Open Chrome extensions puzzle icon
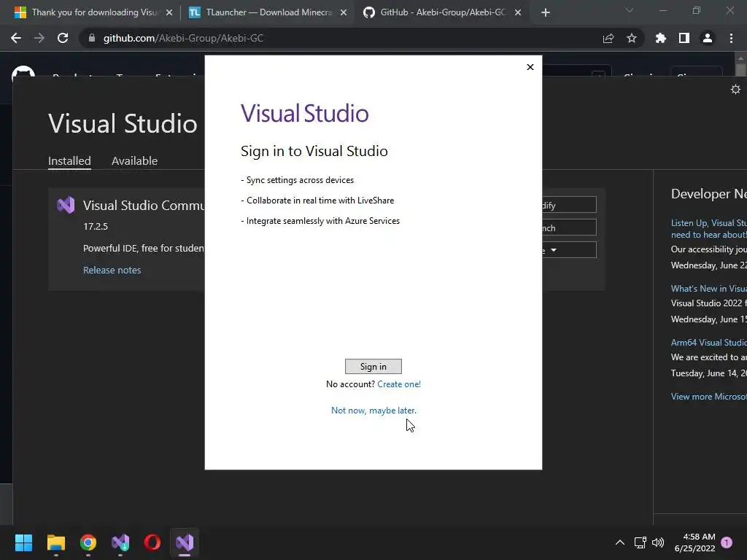 pos(660,38)
